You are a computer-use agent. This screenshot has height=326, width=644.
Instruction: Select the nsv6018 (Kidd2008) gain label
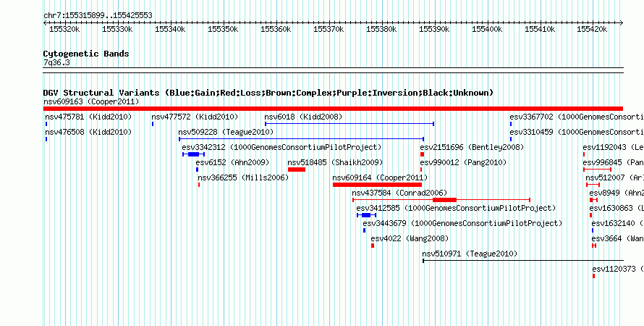click(x=303, y=117)
